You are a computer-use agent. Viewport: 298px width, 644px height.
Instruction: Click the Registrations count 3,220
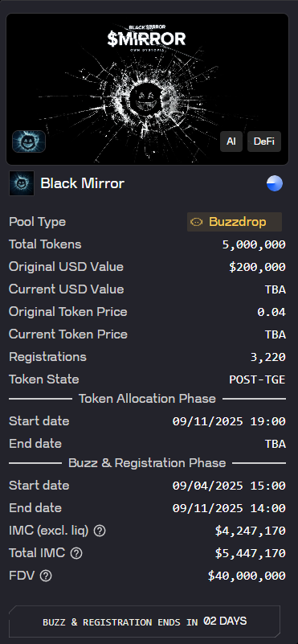tap(268, 357)
